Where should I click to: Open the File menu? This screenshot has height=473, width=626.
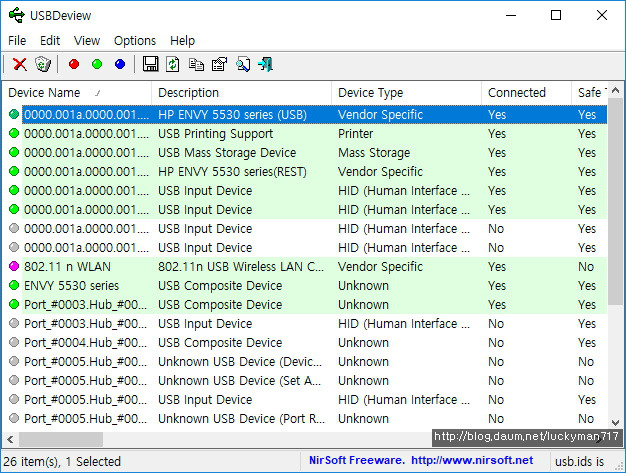17,41
